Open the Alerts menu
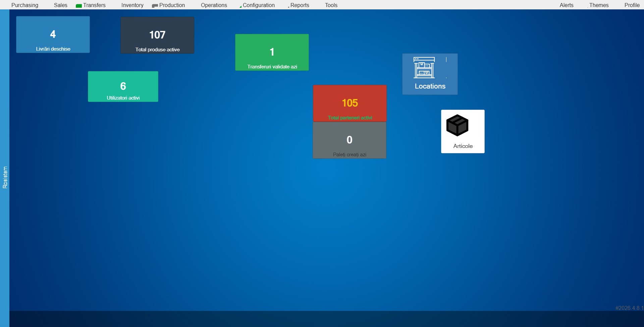This screenshot has height=327, width=644. click(x=567, y=5)
